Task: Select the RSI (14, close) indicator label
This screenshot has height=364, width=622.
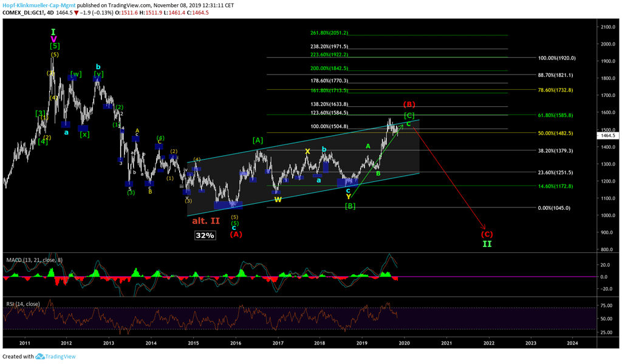Action: pos(23,304)
